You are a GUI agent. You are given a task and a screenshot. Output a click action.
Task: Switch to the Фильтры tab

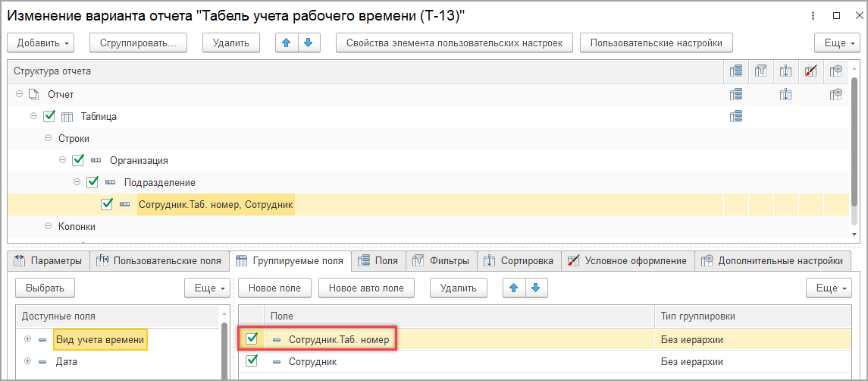446,261
